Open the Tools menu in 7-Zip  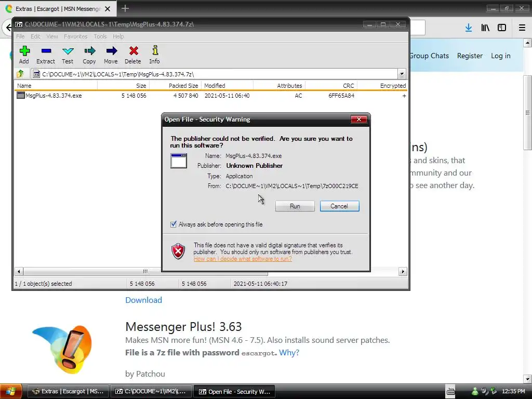pyautogui.click(x=100, y=36)
